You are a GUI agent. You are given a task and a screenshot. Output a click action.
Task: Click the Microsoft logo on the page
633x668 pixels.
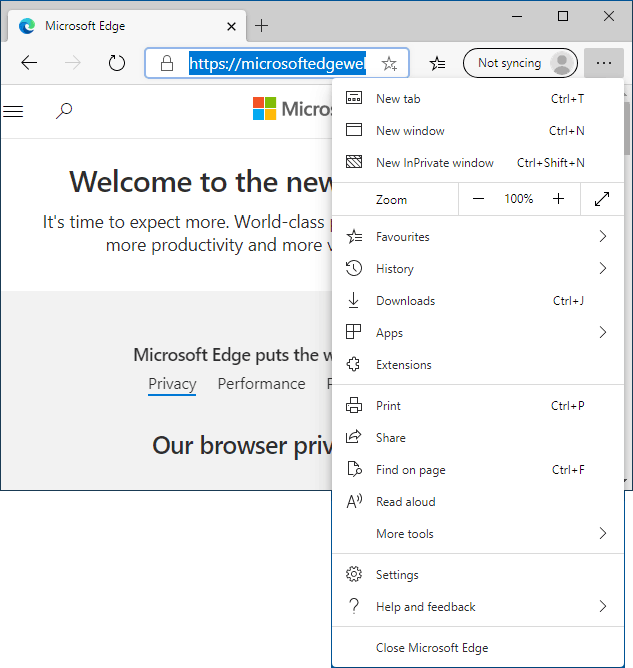point(264,109)
